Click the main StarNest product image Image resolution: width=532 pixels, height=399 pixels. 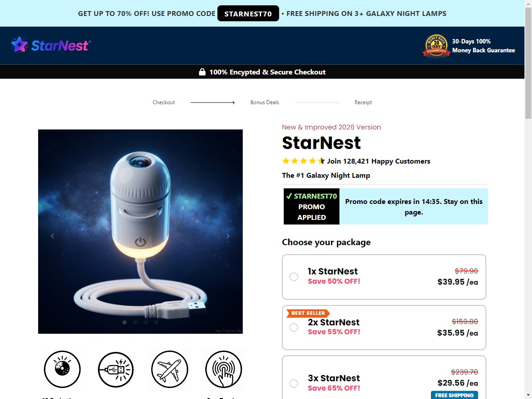141,231
